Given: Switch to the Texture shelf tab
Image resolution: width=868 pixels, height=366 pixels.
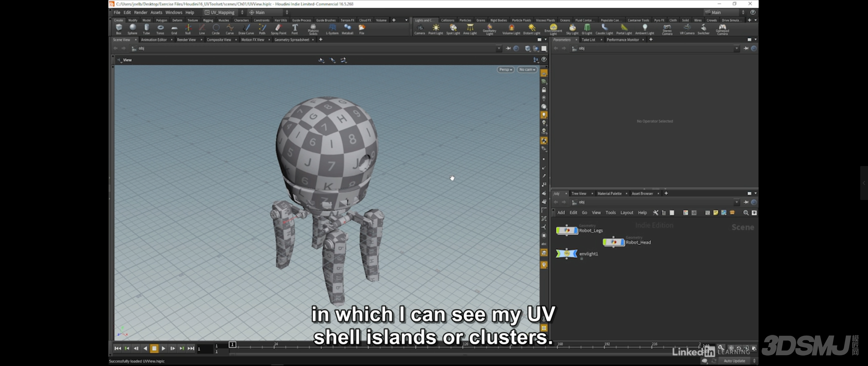Looking at the screenshot, I should [x=192, y=20].
